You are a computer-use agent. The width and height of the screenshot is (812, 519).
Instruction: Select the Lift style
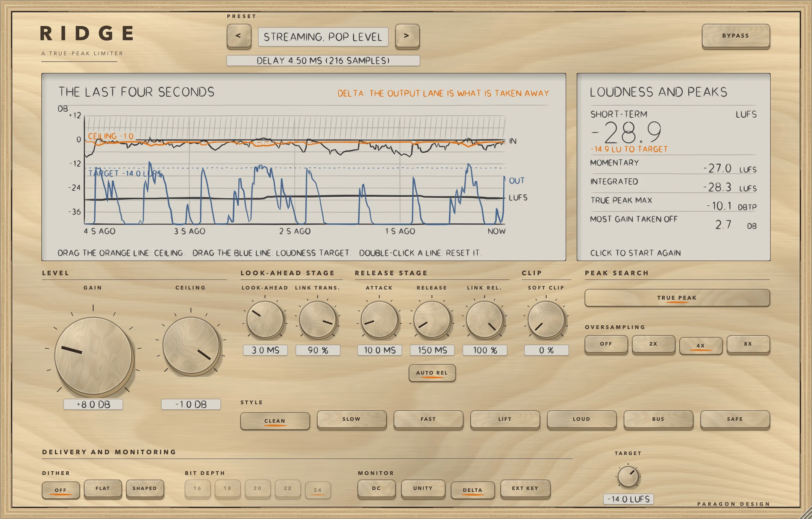click(x=505, y=420)
